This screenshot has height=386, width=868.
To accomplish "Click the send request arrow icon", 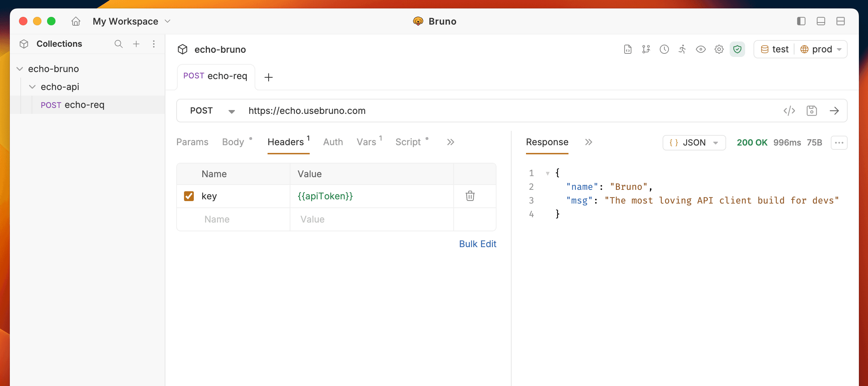I will pos(834,111).
